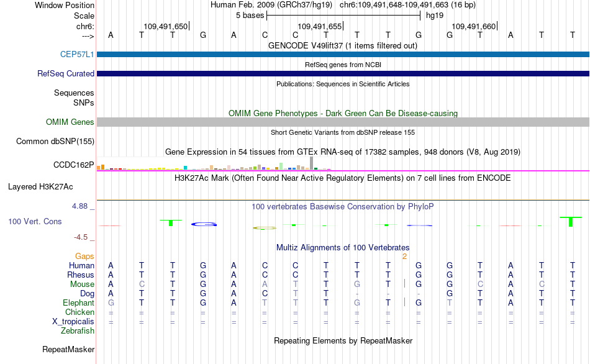
Task: Click the 109,491,655 coordinate marker
Action: click(x=320, y=26)
